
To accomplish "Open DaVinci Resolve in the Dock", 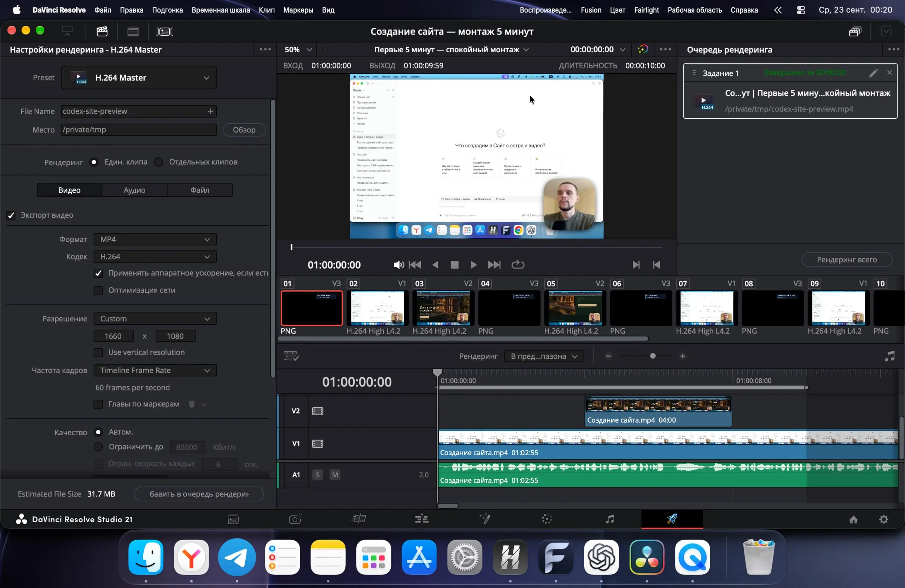I will (647, 557).
